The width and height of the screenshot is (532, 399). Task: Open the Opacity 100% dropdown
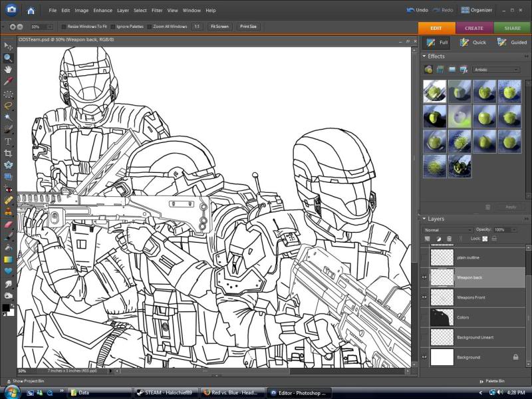coord(514,230)
